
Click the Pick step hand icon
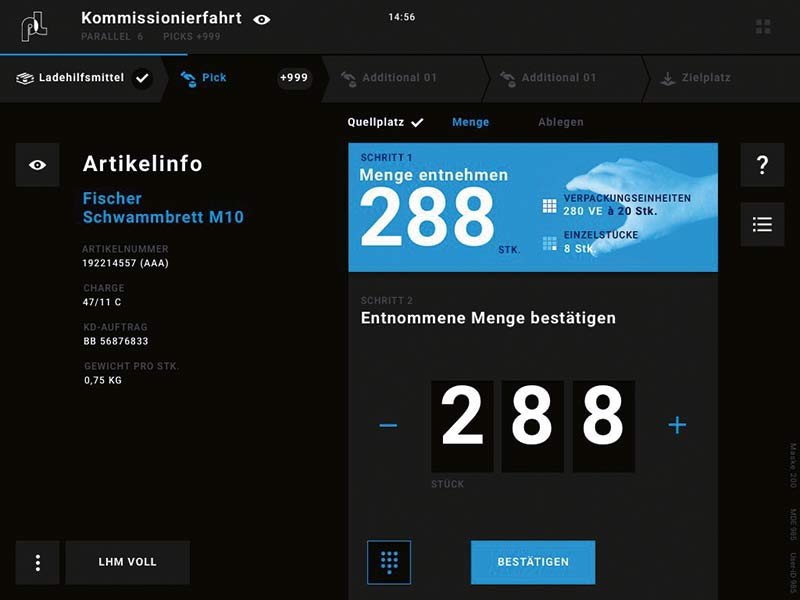[x=188, y=79]
